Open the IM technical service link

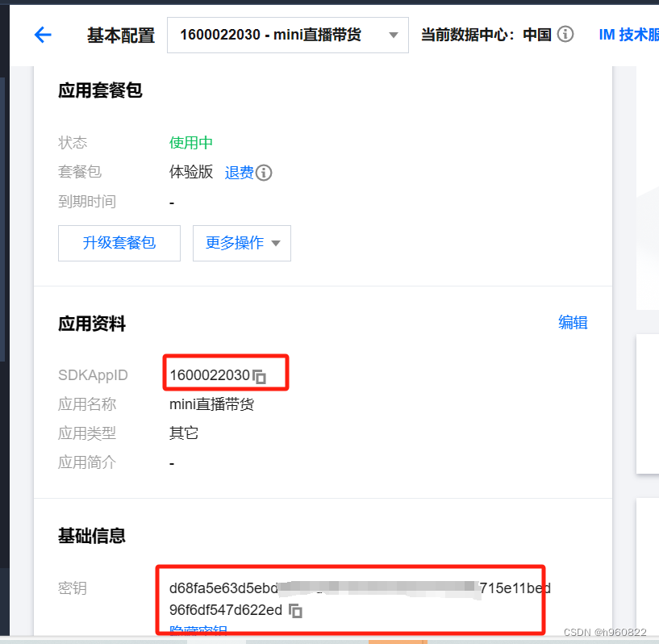[628, 35]
